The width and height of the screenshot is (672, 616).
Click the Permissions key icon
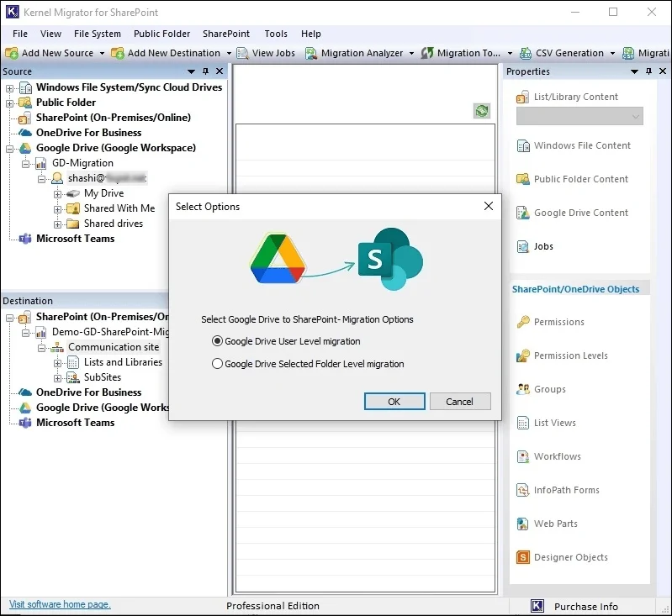(x=523, y=322)
